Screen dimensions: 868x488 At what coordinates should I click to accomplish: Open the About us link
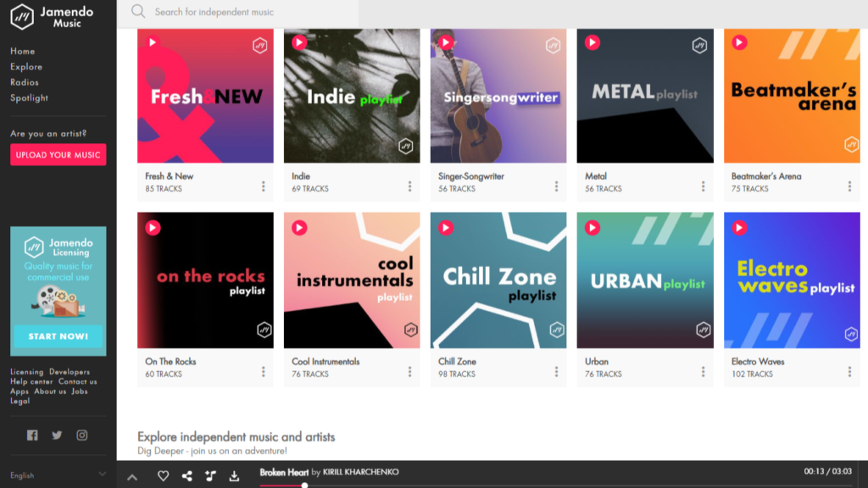click(50, 391)
